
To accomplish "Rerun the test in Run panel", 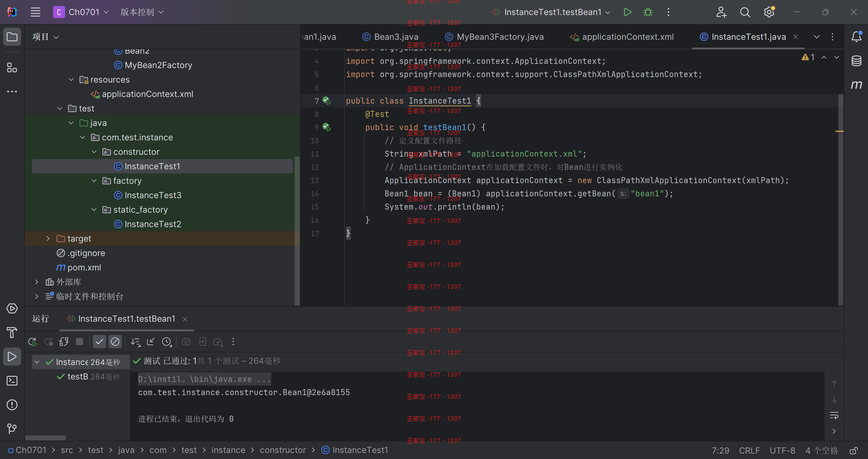I will tap(33, 342).
